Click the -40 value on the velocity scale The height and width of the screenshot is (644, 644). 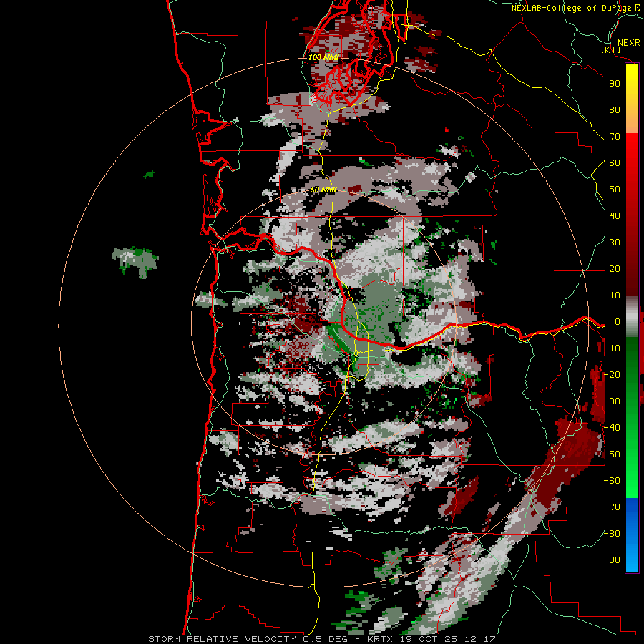click(612, 428)
